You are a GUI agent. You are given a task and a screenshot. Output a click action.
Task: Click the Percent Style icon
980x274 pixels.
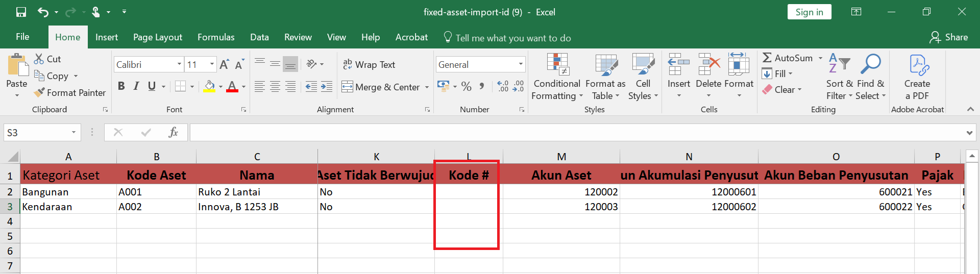point(466,87)
